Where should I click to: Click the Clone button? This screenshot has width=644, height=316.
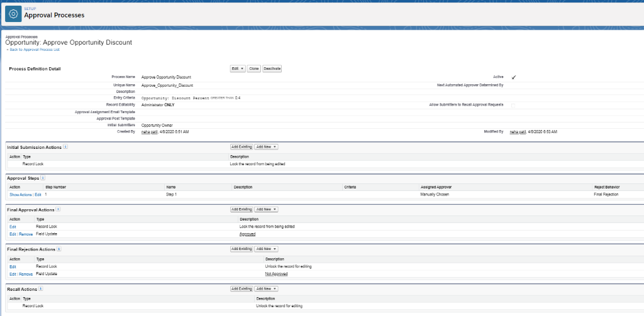[253, 68]
